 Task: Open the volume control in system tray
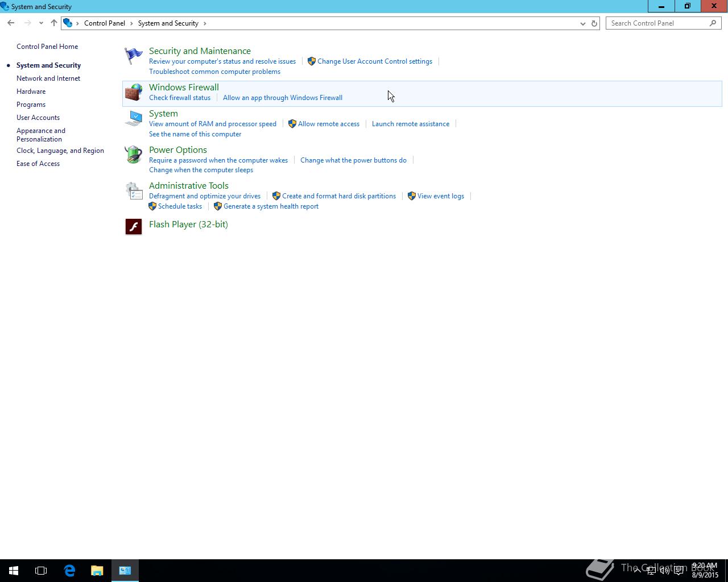coord(665,571)
